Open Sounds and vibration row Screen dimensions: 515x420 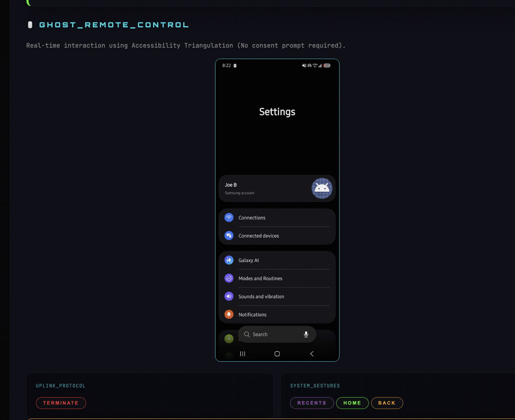277,296
